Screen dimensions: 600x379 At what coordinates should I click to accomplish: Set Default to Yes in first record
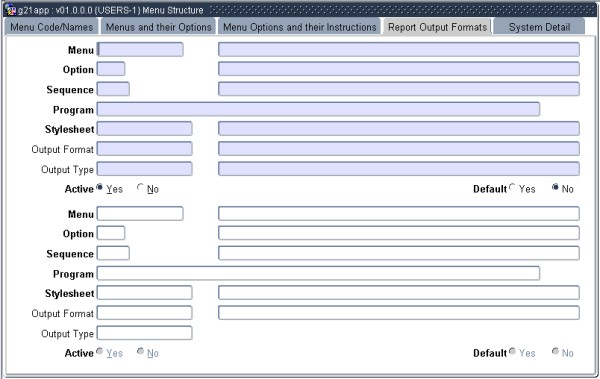512,187
